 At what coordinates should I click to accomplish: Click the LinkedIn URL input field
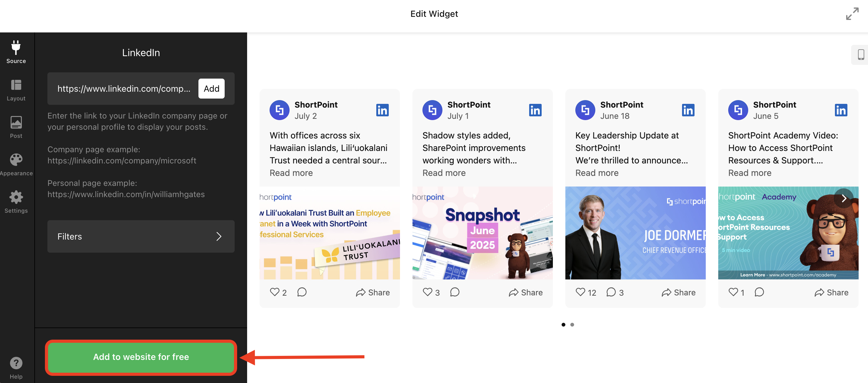[123, 89]
